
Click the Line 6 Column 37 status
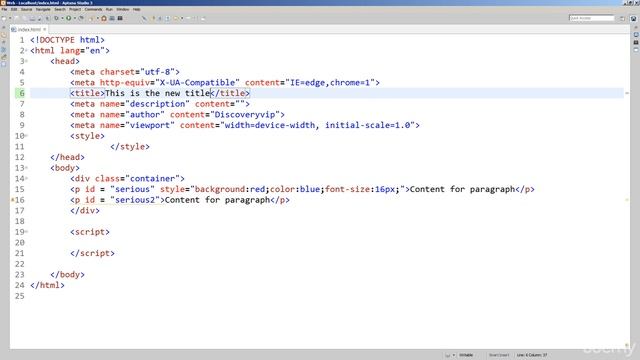532,355
